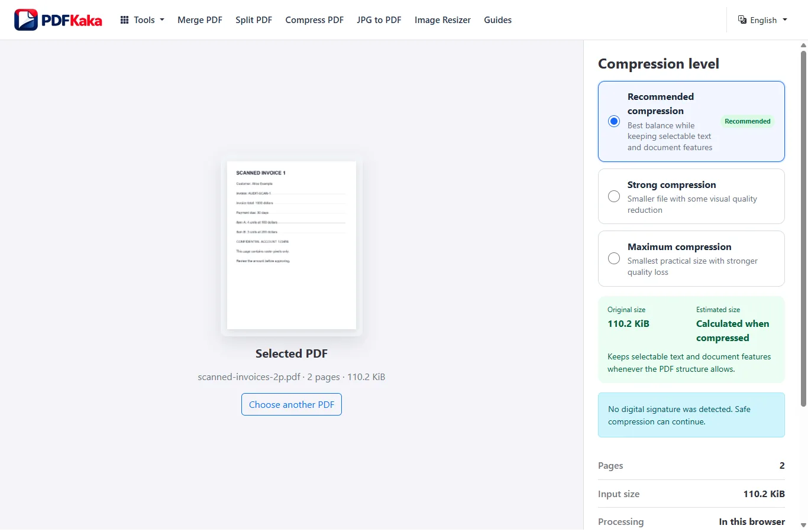
Task: Click the Input size 110.2 KiB value
Action: pos(764,494)
